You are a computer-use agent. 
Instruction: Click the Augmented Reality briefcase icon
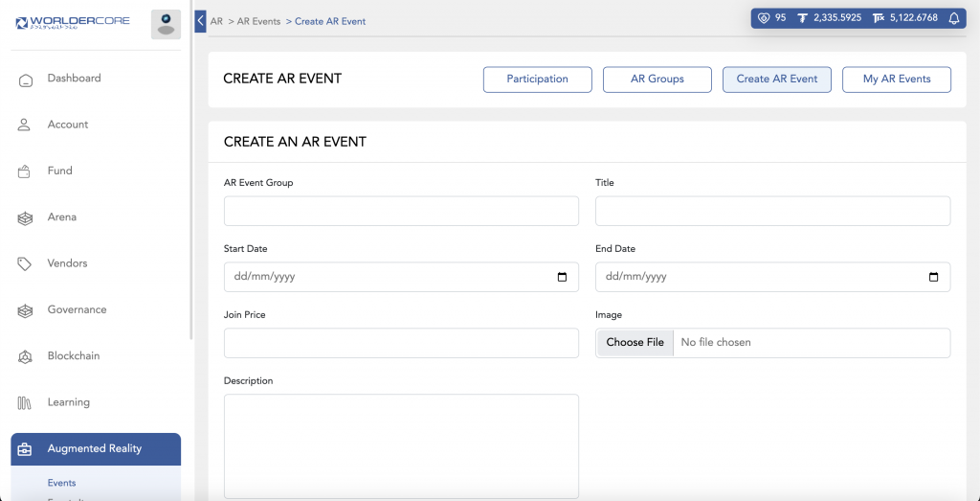coord(24,449)
